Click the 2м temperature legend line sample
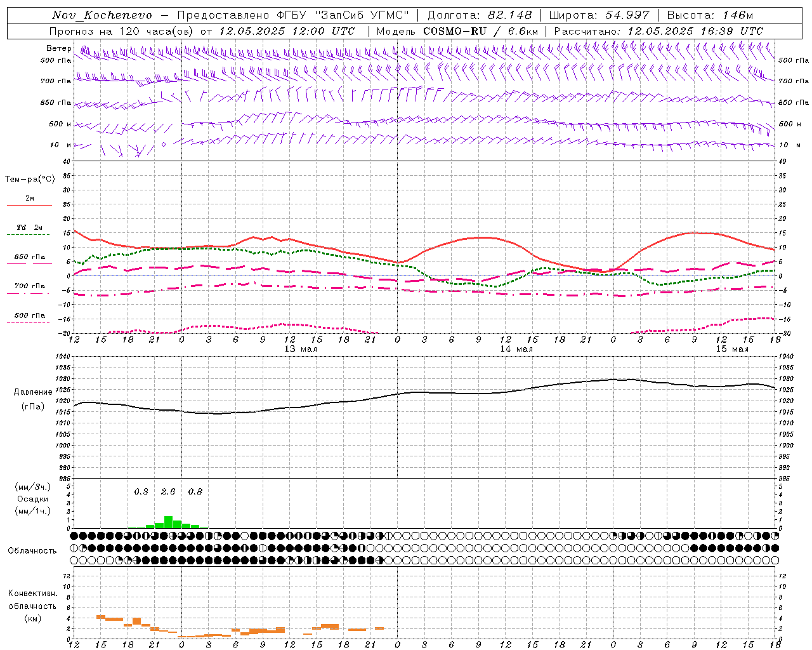The image size is (812, 650). [30, 205]
